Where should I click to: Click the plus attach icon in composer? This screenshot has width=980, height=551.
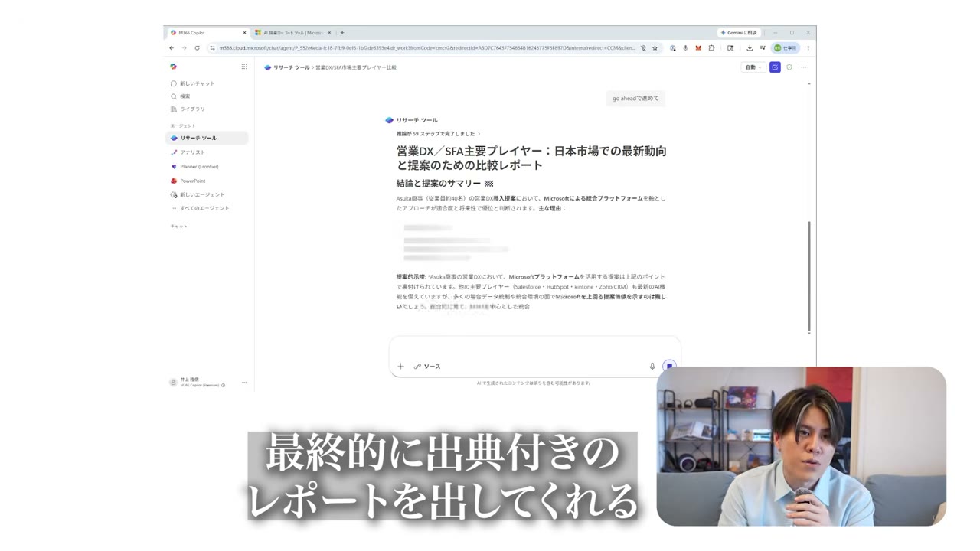click(400, 367)
